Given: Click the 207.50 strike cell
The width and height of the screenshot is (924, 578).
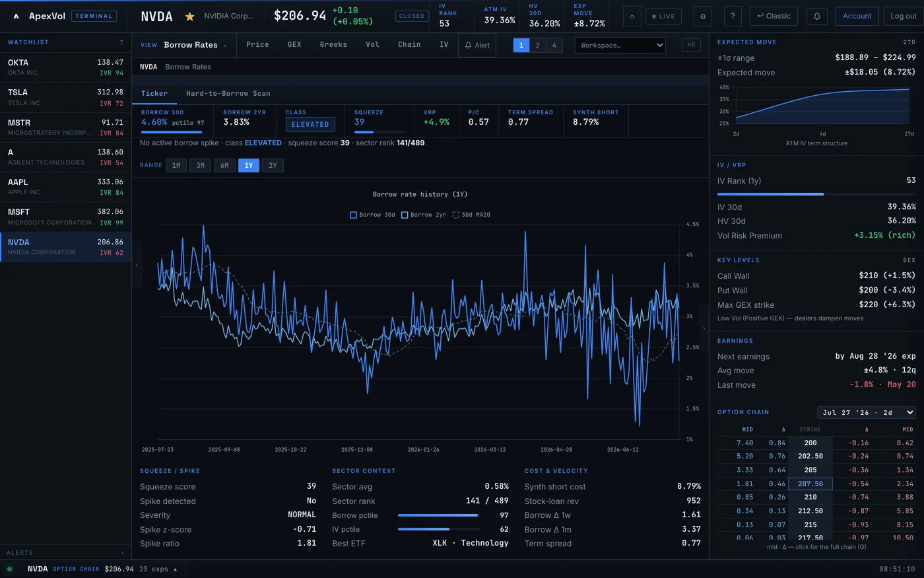Looking at the screenshot, I should (x=810, y=484).
